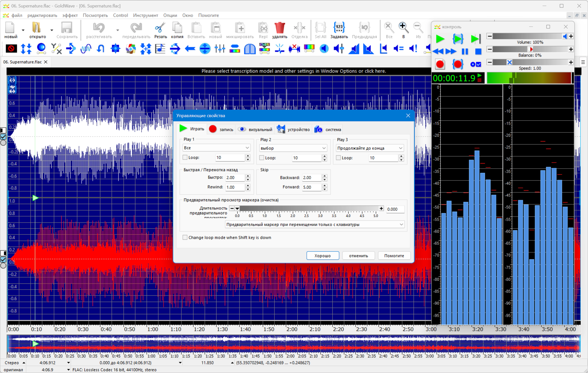Open the Play 2 dropdown showing выбор
The height and width of the screenshot is (373, 588).
click(x=293, y=148)
